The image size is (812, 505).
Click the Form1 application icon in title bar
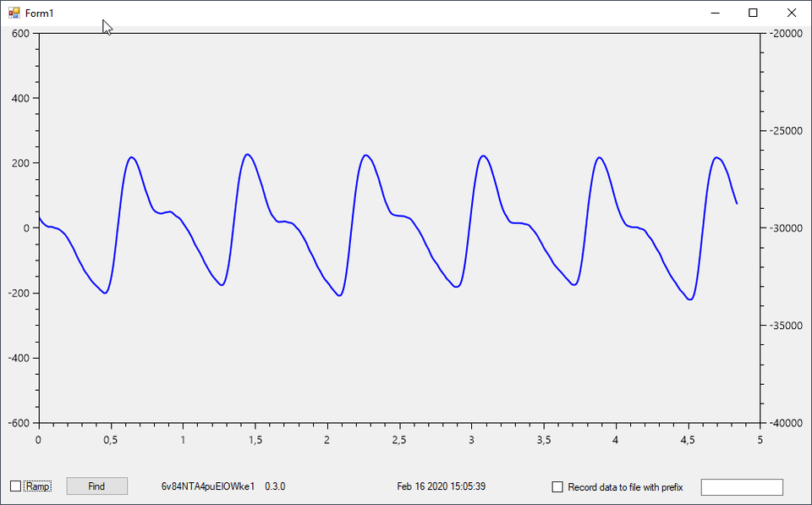pyautogui.click(x=14, y=13)
